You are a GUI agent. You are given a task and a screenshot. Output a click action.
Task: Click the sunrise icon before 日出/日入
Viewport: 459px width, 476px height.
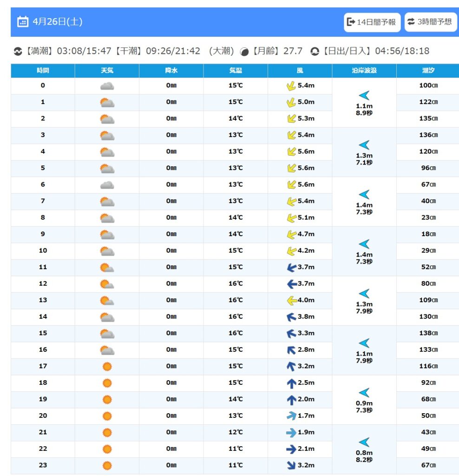(315, 51)
